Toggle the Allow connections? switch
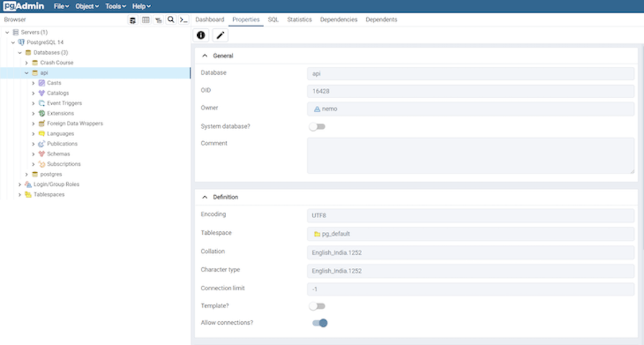Screen dimensions: 644x345 point(319,323)
